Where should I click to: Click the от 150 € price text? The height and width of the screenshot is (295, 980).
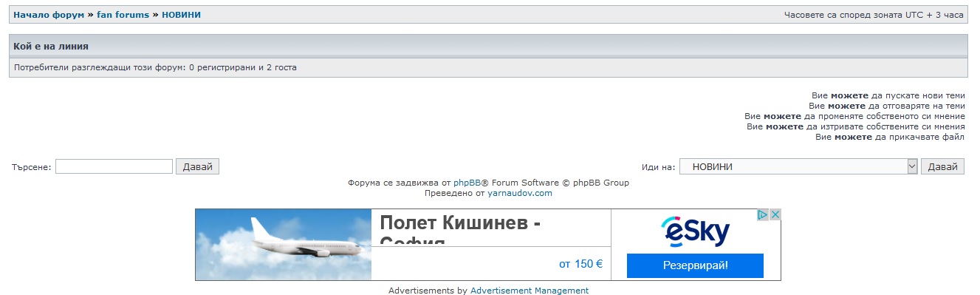click(x=580, y=264)
